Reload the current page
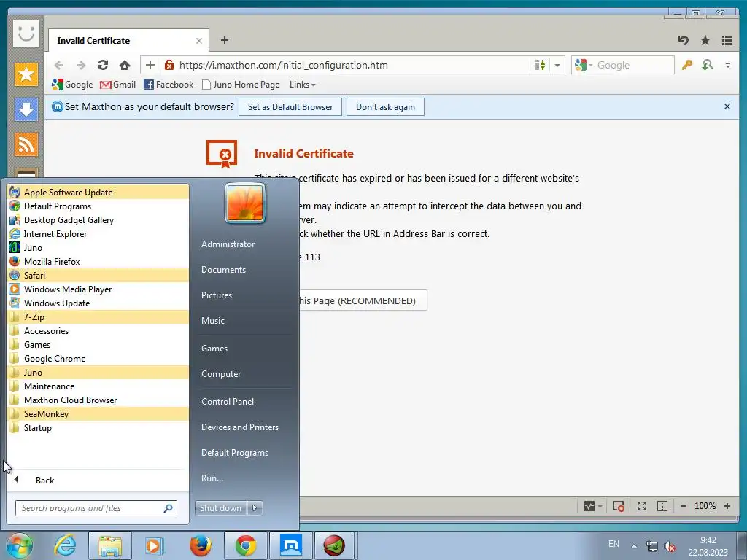 click(x=103, y=65)
